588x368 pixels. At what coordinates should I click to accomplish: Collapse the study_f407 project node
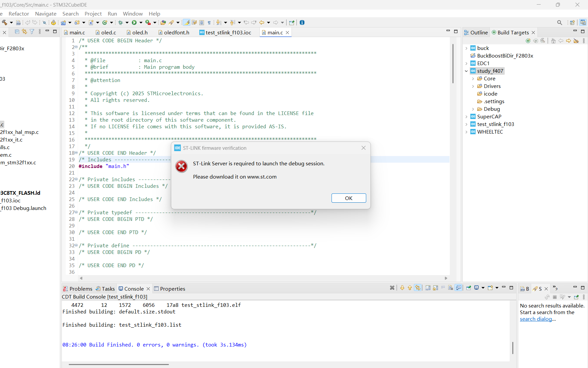pos(466,71)
